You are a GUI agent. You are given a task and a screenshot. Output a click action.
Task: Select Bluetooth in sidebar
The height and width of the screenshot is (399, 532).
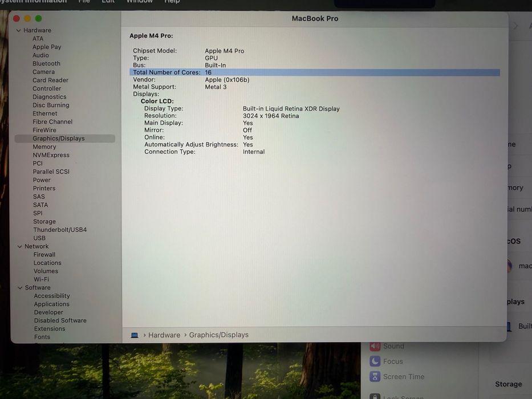point(47,63)
